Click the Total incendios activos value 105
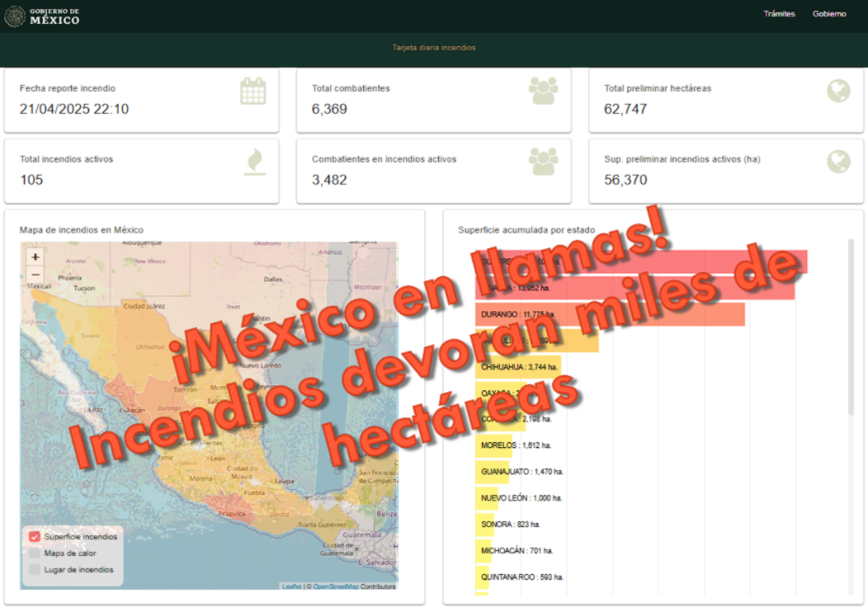Image resolution: width=868 pixels, height=607 pixels. point(31,180)
